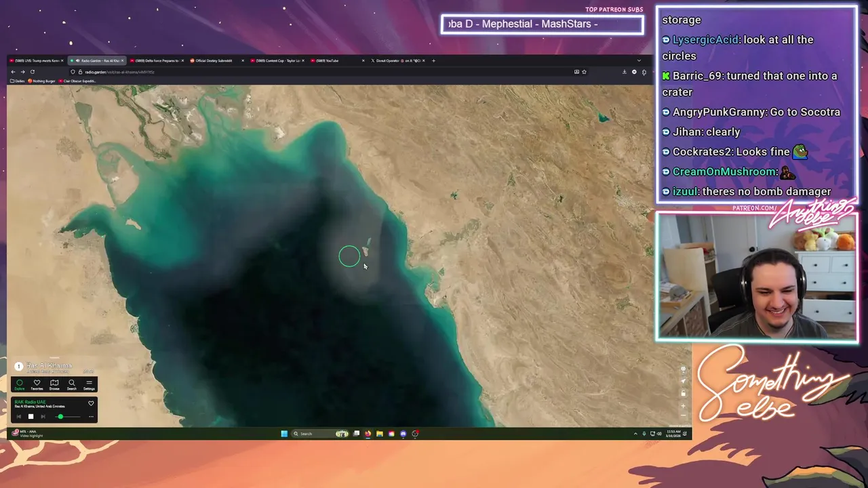Click the browser back arrow

13,72
